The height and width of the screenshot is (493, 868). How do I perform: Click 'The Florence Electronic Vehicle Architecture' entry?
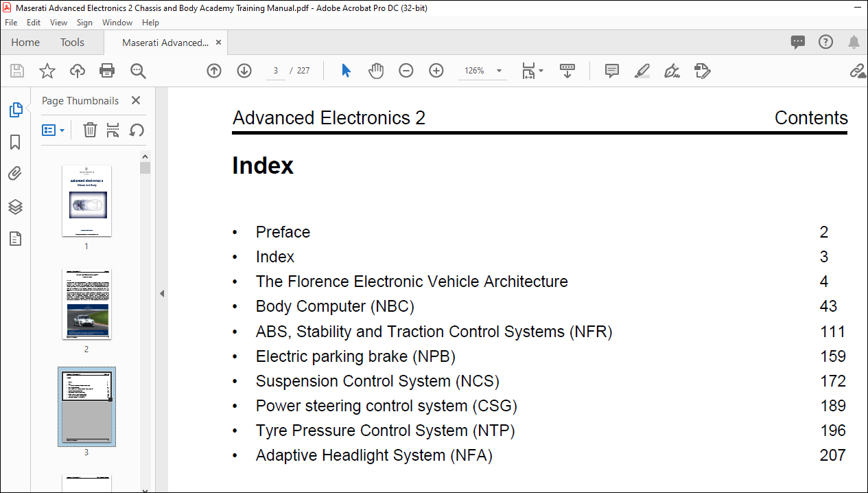pyautogui.click(x=412, y=282)
